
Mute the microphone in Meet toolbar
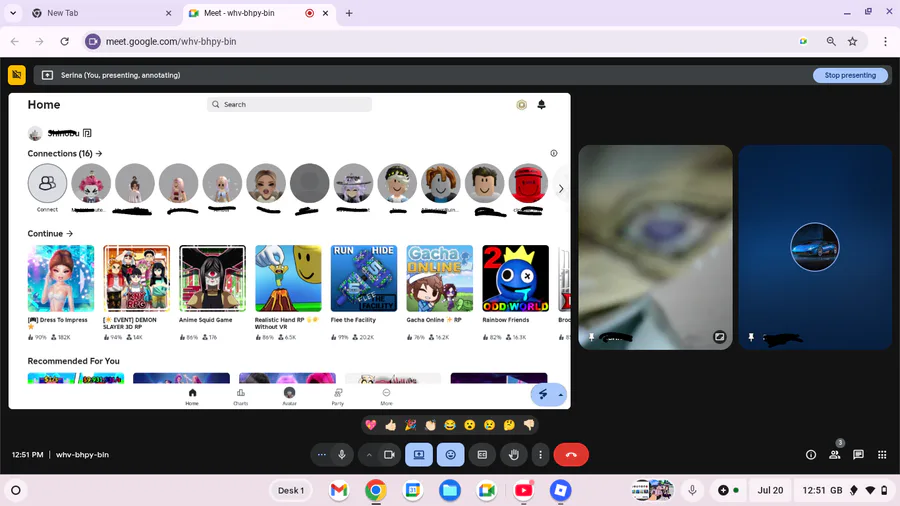tap(342, 455)
